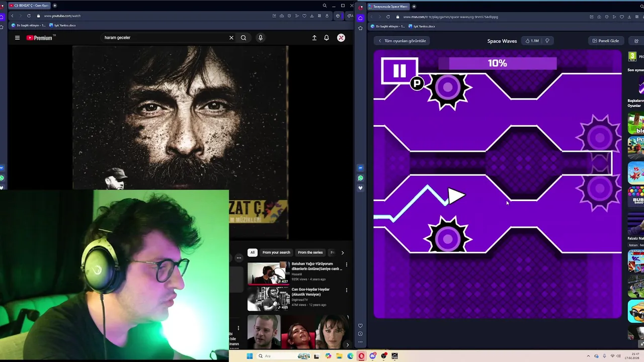This screenshot has width=644, height=362.
Task: Open YouTube notifications bell
Action: point(327,38)
